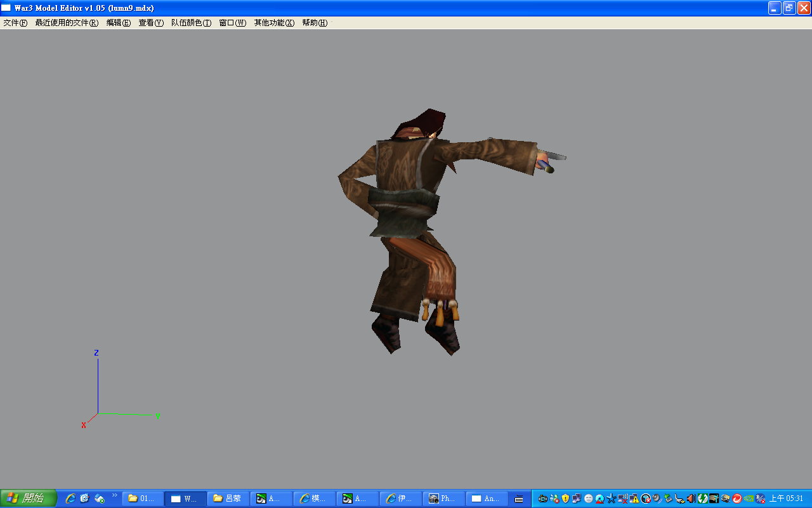Launch Internet Explorer from Quick Launch
Screen dimensions: 812x508
tap(70, 498)
